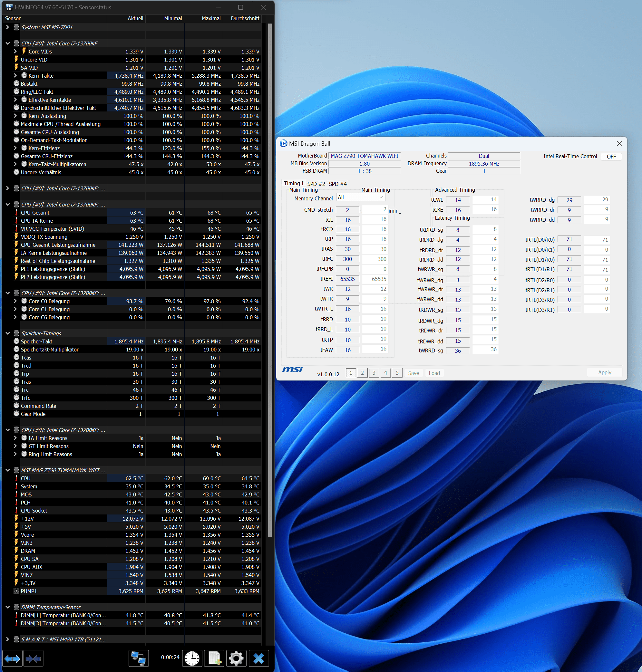Click the Apply button
The height and width of the screenshot is (672, 642).
point(604,372)
